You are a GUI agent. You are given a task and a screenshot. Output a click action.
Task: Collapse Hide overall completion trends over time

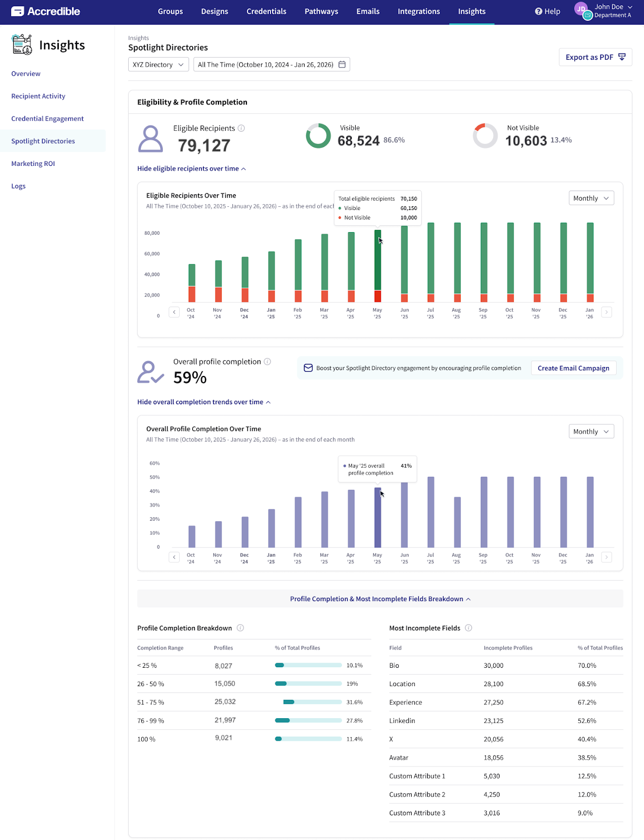pyautogui.click(x=204, y=402)
